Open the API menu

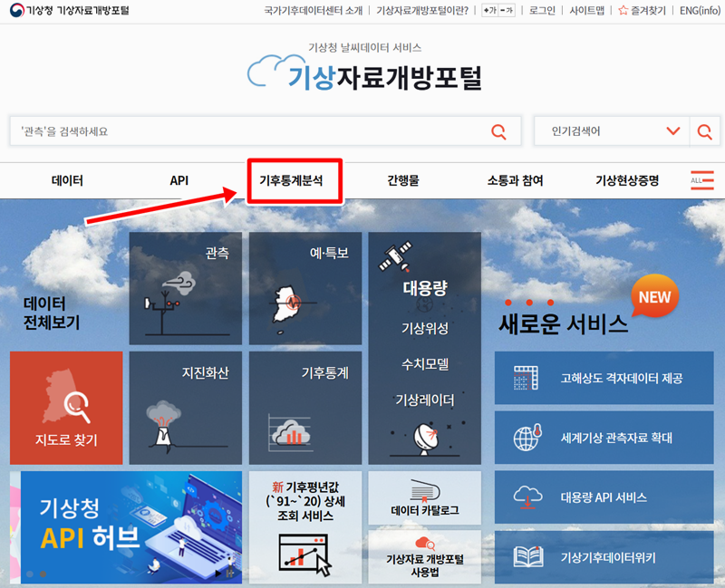pyautogui.click(x=179, y=180)
